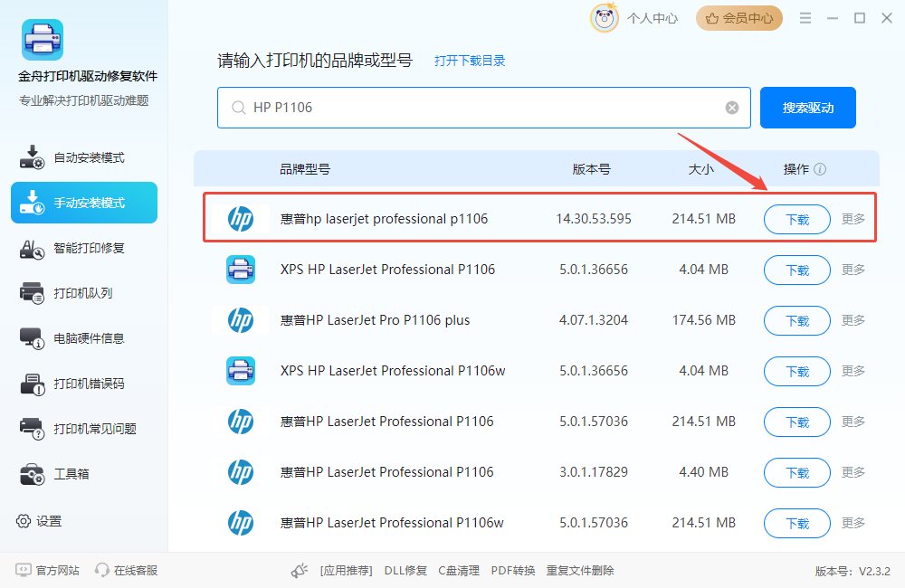Click the info icon next to 操作
Viewport: 905px width, 588px height.
[x=820, y=169]
